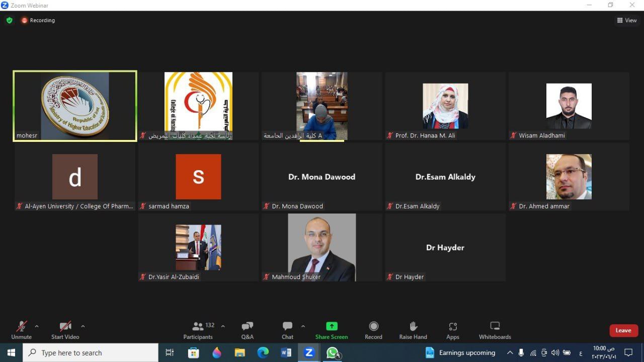Image resolution: width=644 pixels, height=362 pixels.
Task: Click the green security shield icon
Action: click(x=9, y=20)
